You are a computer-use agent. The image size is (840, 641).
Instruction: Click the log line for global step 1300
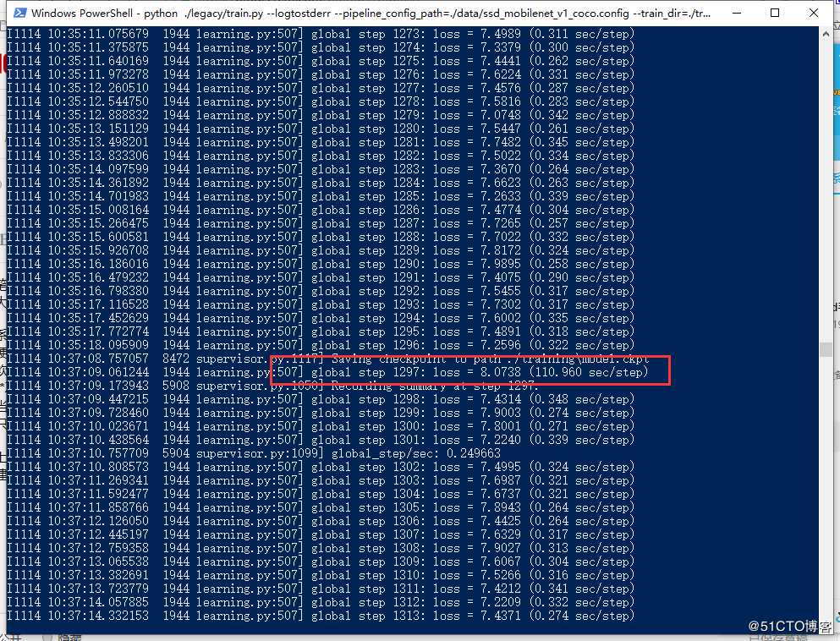coord(321,425)
